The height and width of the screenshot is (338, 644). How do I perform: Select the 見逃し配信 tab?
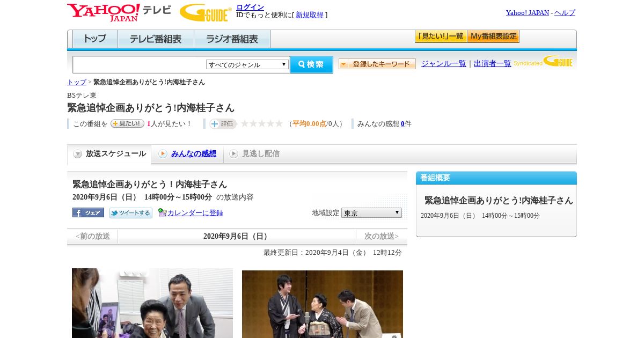tap(261, 153)
